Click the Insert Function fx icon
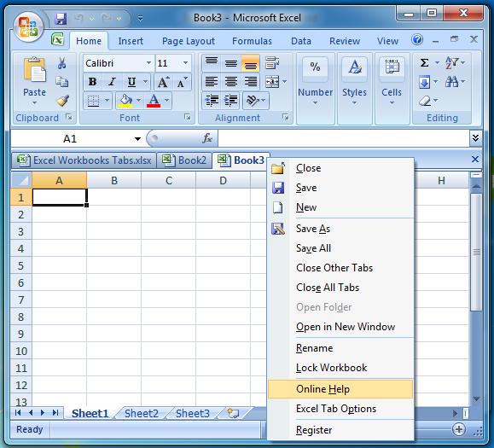The width and height of the screenshot is (494, 448). point(207,138)
